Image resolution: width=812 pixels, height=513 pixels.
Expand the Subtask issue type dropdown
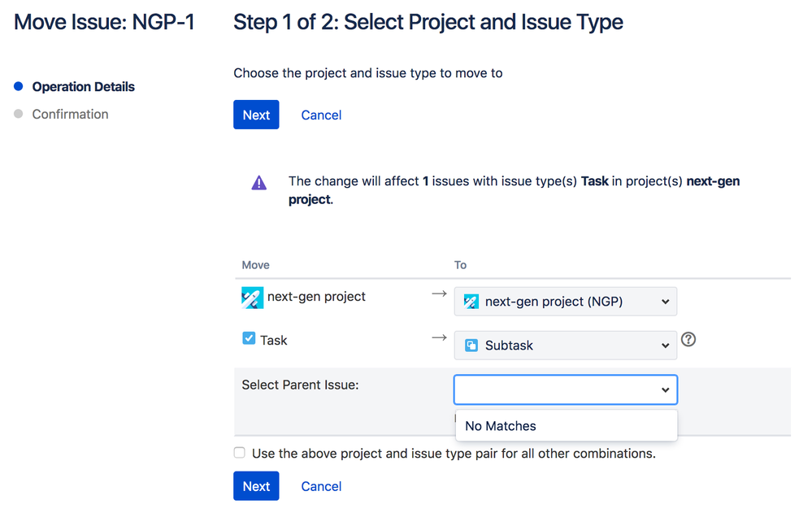tap(565, 346)
